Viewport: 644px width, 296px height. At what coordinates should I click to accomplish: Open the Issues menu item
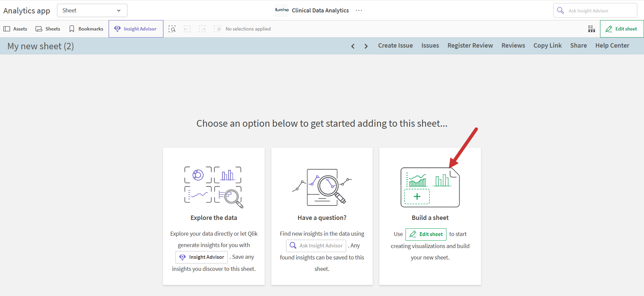click(430, 46)
